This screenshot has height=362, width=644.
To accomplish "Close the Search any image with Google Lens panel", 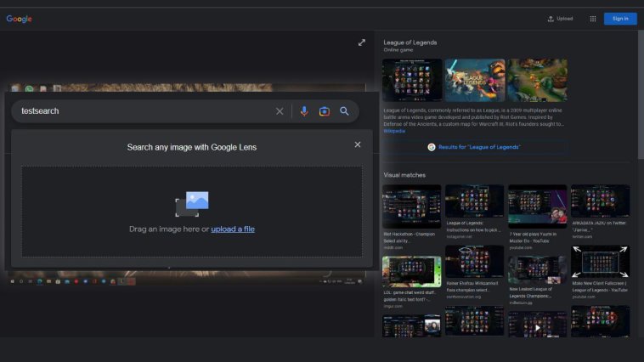I will pos(358,144).
